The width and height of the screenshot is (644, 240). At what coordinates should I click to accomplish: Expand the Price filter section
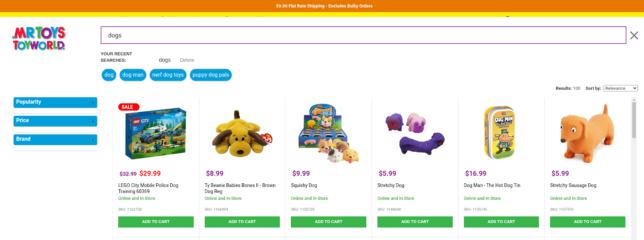pyautogui.click(x=55, y=121)
